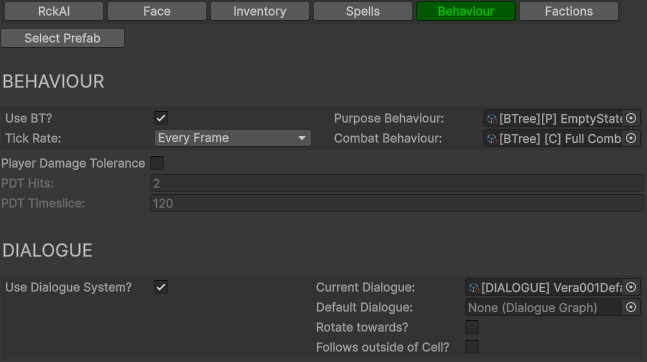The width and height of the screenshot is (647, 362).
Task: Switch to the RckAI tab
Action: click(54, 11)
